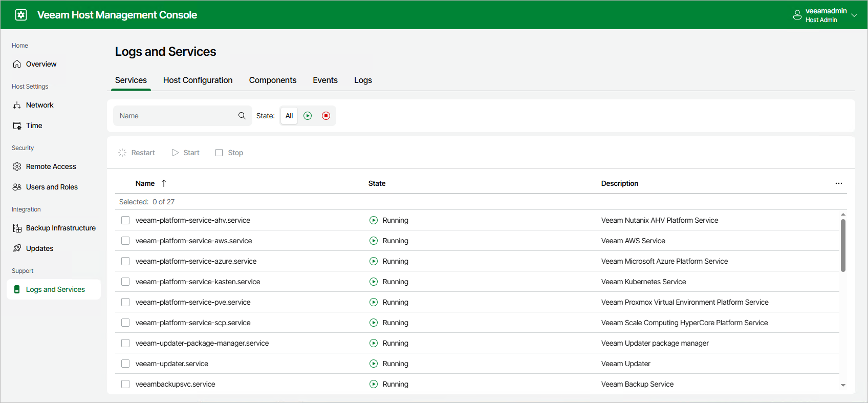Click the Updates icon in sidebar

tap(17, 248)
